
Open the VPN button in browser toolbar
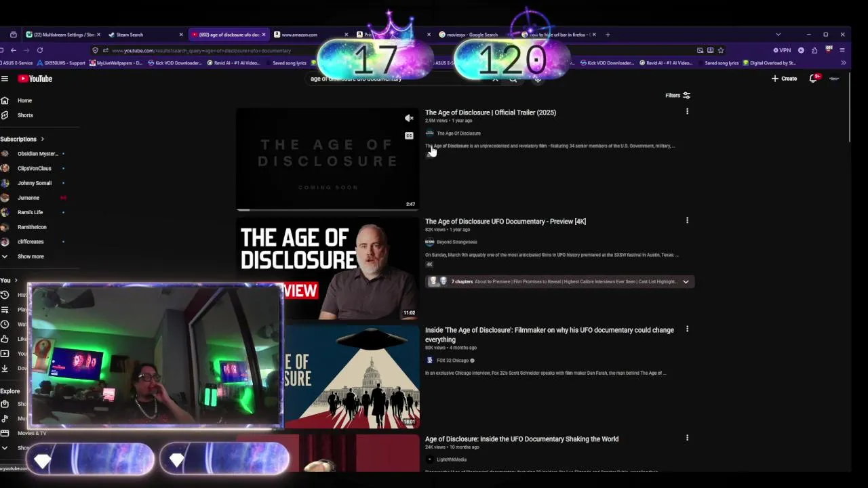782,50
